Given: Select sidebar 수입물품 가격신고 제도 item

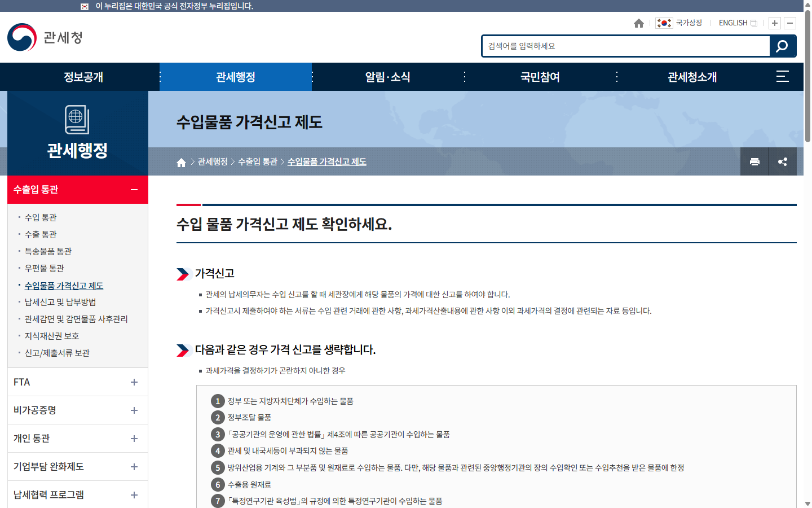Looking at the screenshot, I should point(64,286).
